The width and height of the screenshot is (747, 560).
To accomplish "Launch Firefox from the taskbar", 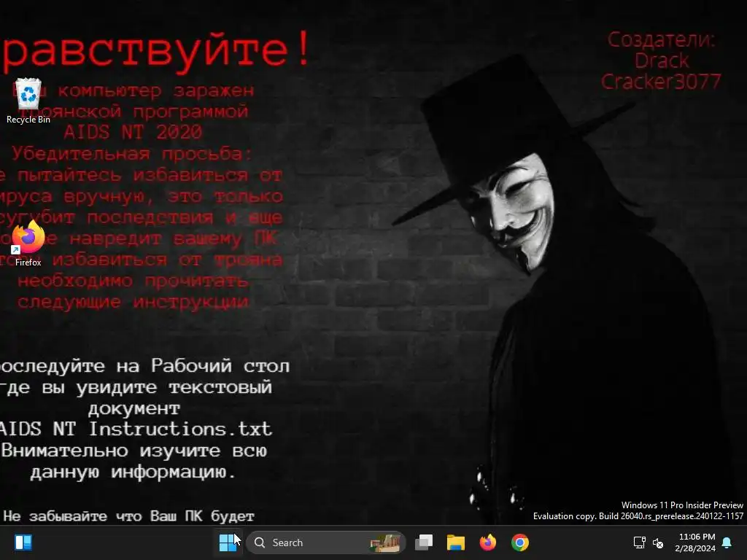I will pos(488,542).
